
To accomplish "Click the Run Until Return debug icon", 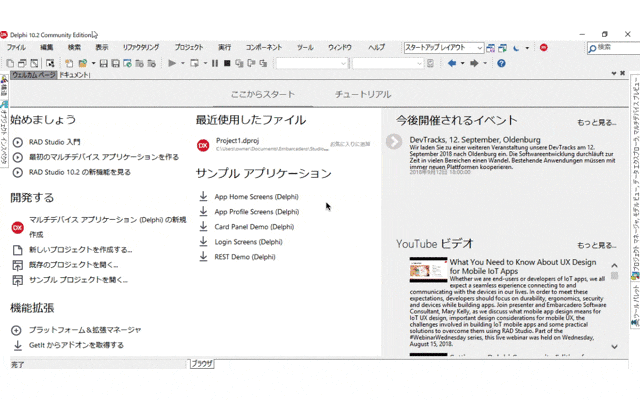I will (263, 63).
